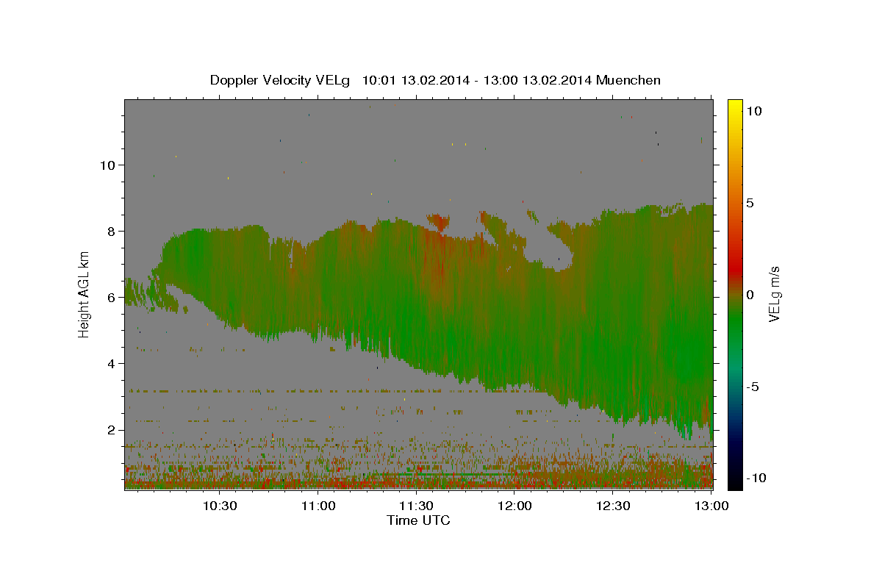This screenshot has height=588, width=882.
Task: Click the 'VELg m/s' colorbar label
Action: pos(774,294)
